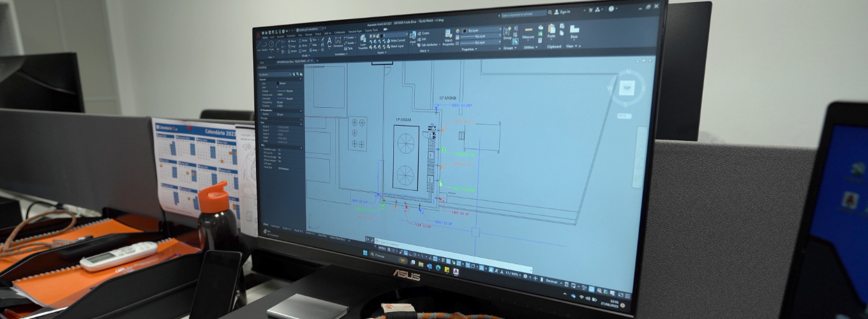This screenshot has height=319, width=868.
Task: Click the TOP face of the ViewCube
Action: click(627, 89)
